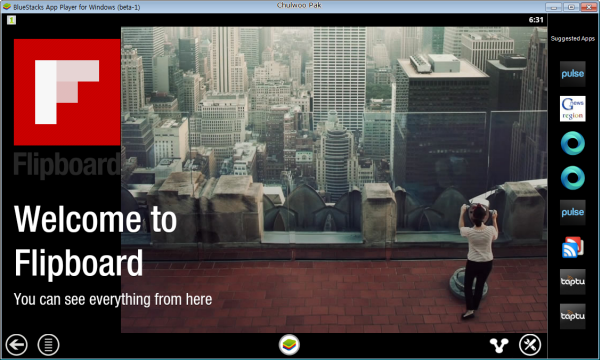
Task: Launch the upper taptu suggested app
Action: pos(572,282)
